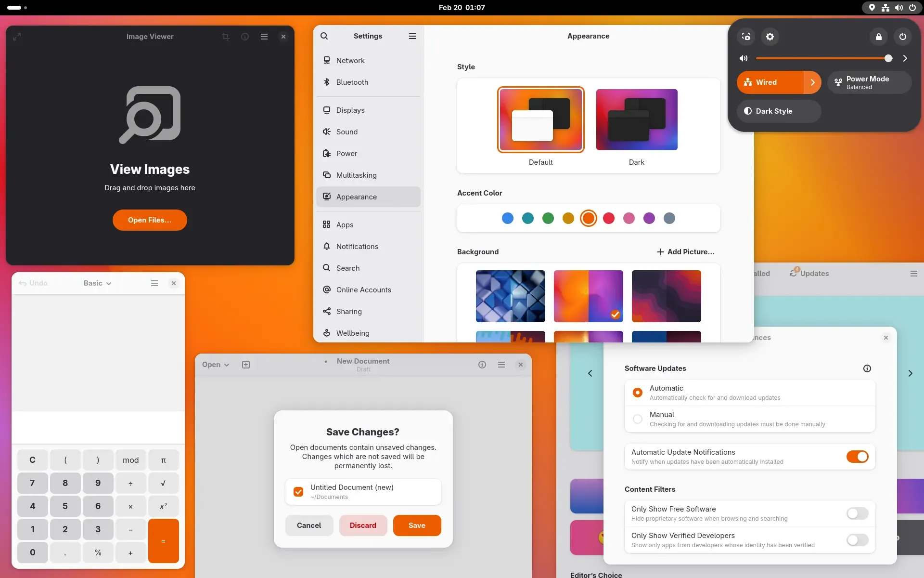Screen dimensions: 924x578
Task: Select the dark purple background thumbnail
Action: click(x=667, y=296)
